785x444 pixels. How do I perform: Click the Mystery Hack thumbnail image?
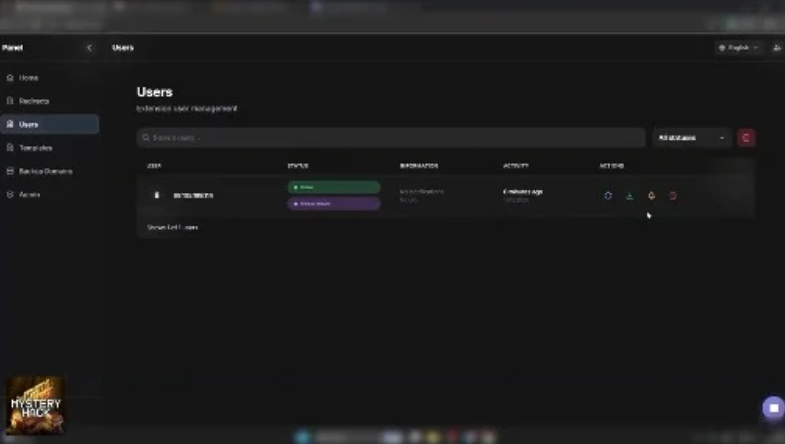coord(35,405)
